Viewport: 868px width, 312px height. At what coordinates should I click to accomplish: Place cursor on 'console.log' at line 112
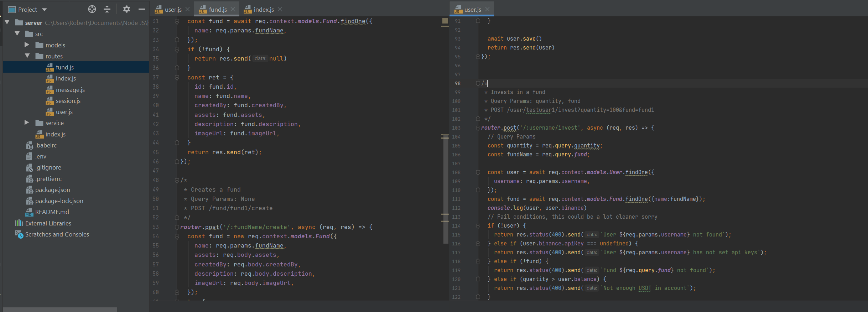coord(505,208)
